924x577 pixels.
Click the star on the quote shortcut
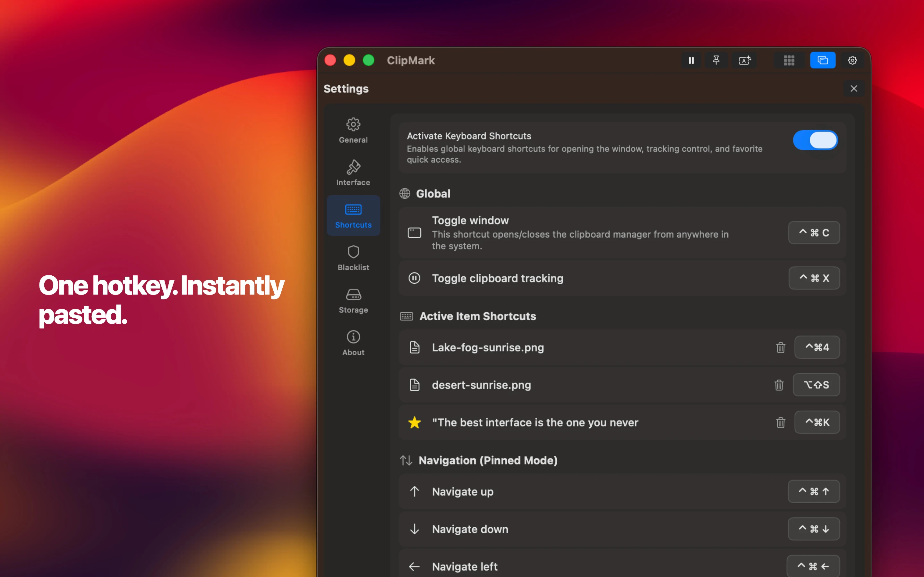tap(414, 422)
